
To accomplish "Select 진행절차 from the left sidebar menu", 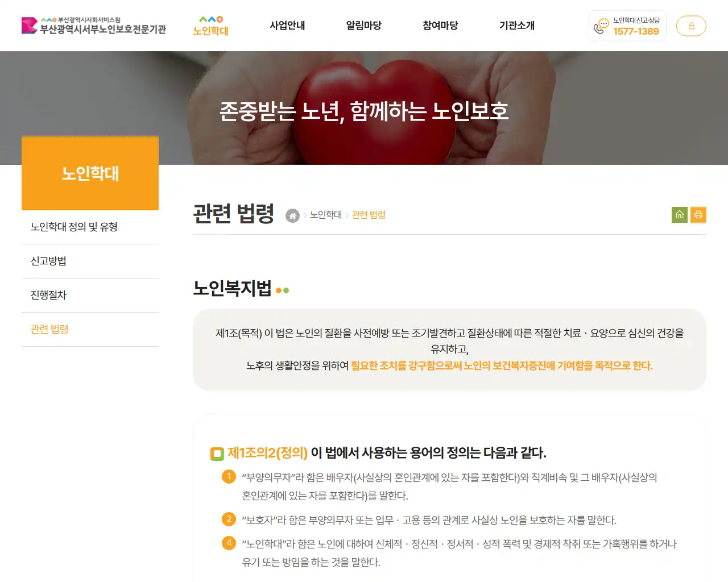I will (x=48, y=295).
